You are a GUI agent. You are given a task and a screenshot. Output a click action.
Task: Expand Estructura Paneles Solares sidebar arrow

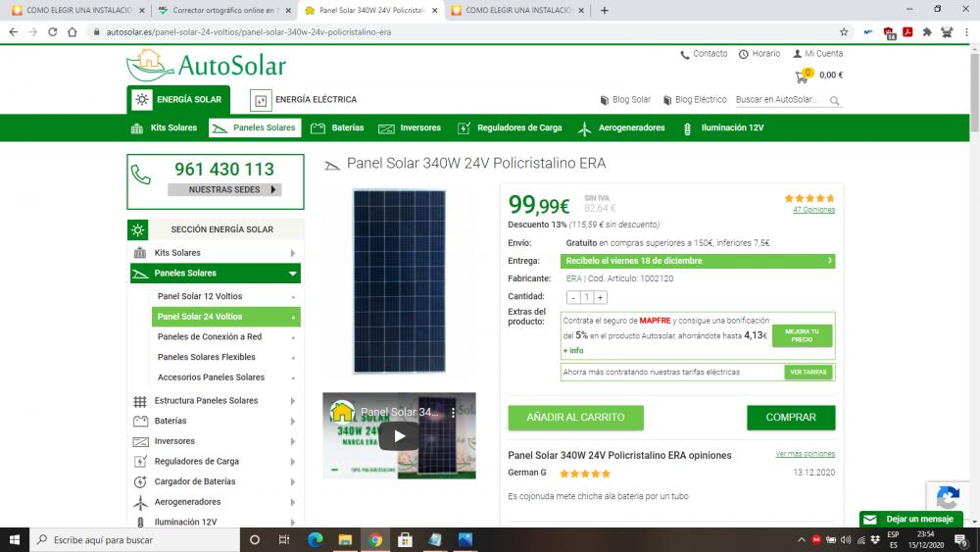pyautogui.click(x=292, y=401)
